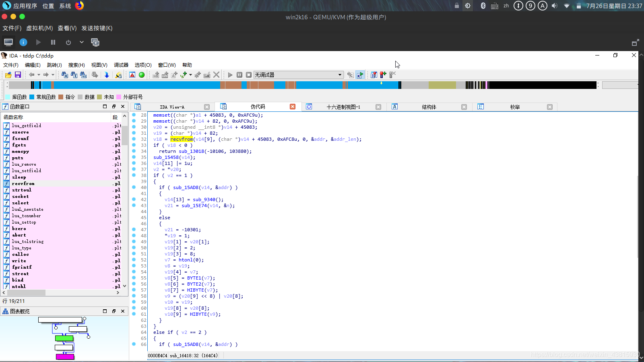
Task: Click the green circle toolbar icon
Action: point(142,75)
